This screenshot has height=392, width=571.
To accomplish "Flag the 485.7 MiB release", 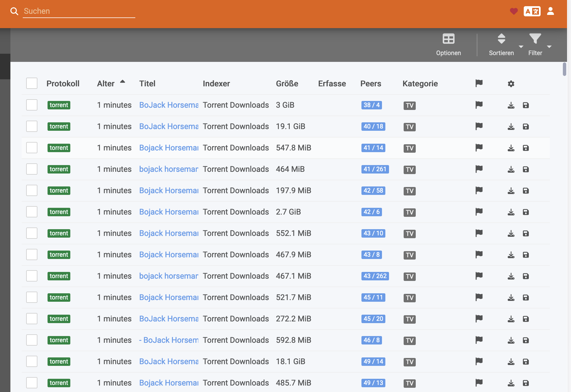I will (x=479, y=383).
